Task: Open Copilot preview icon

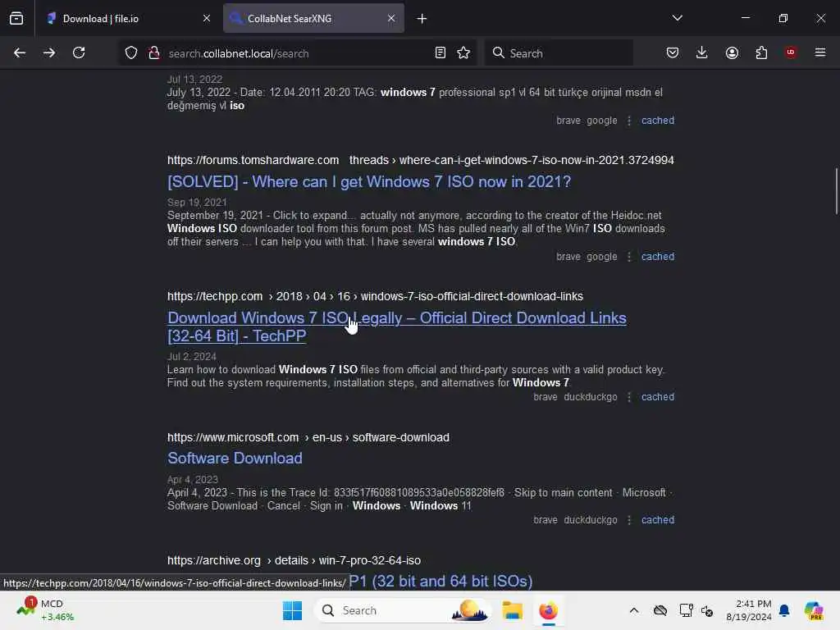Action: [814, 610]
